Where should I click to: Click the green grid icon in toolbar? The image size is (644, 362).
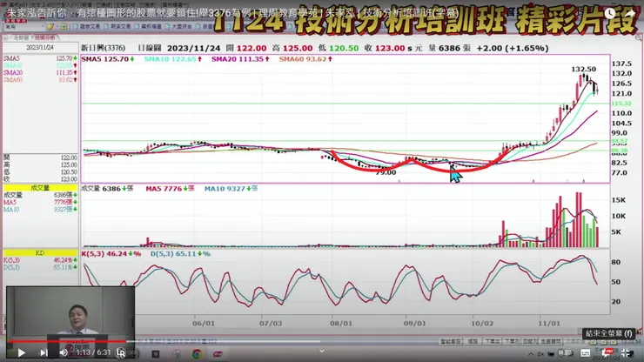point(64,26)
